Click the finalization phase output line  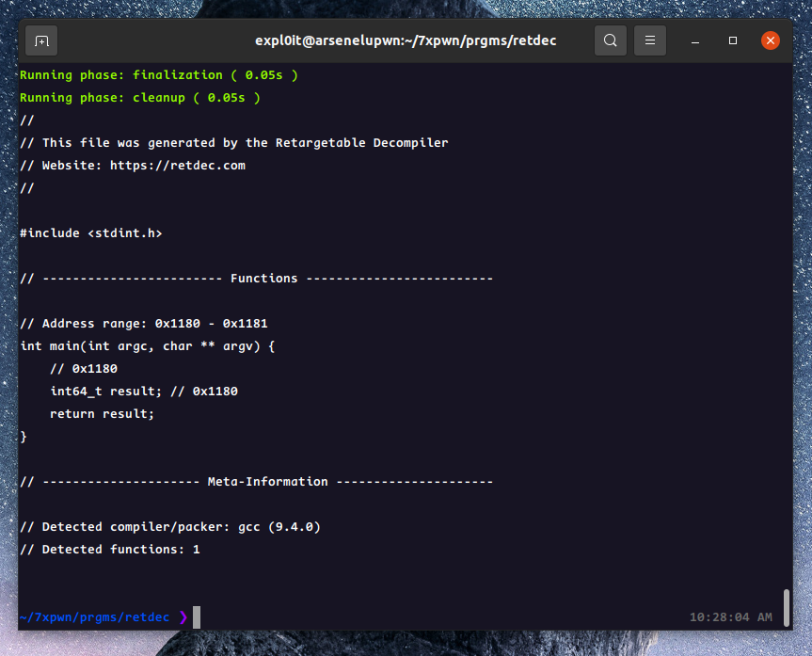159,75
